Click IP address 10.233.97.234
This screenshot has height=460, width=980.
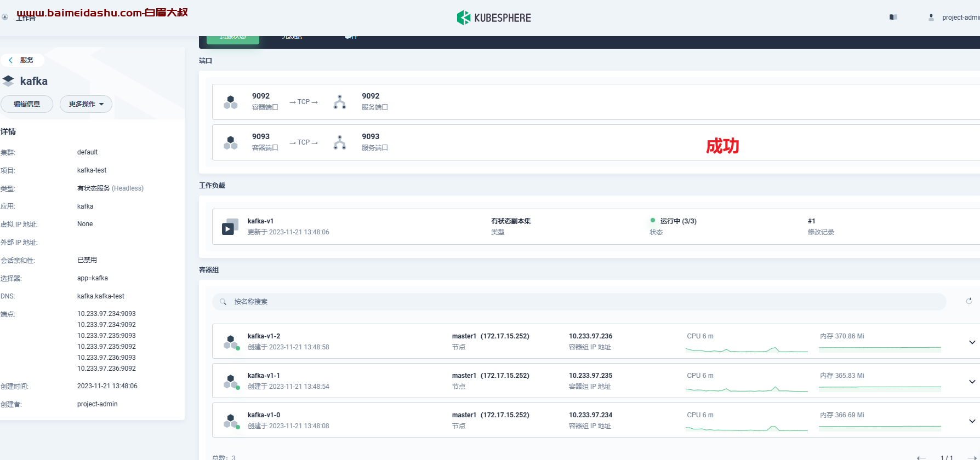(590, 415)
